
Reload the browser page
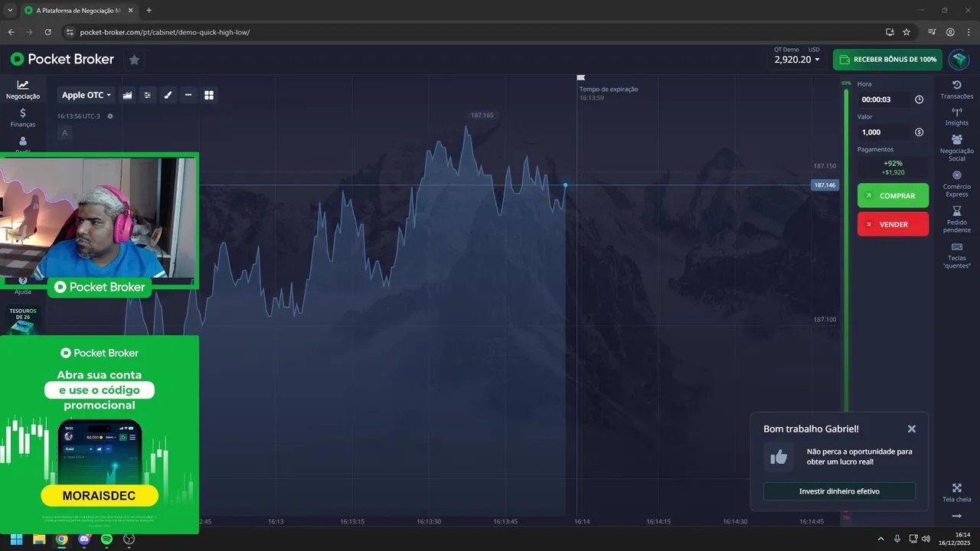click(47, 32)
